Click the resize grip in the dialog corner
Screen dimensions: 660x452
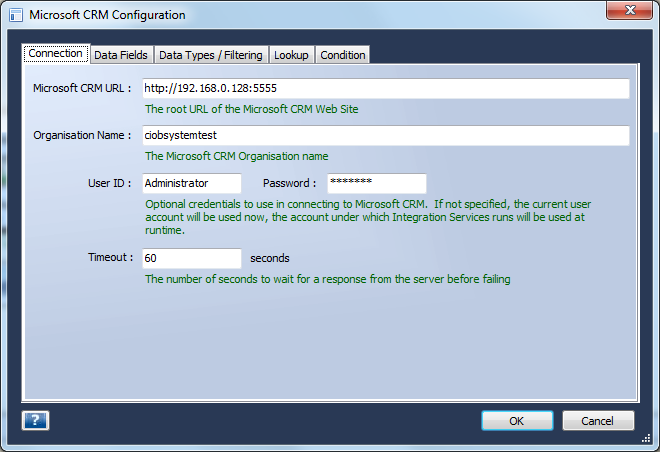point(646,439)
